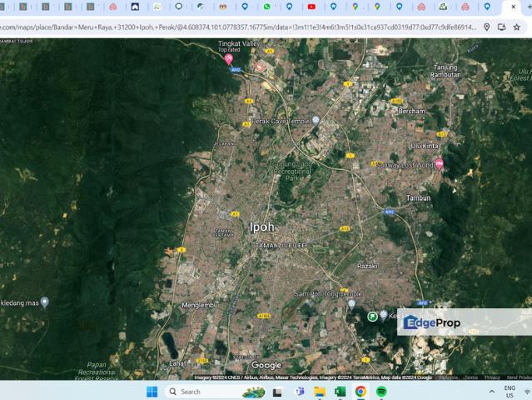Launch Excel from the taskbar
Image resolution: width=532 pixels, height=400 pixels.
[341, 391]
